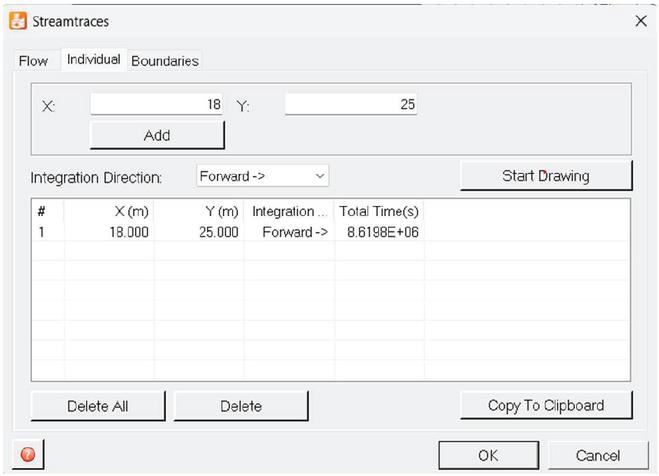Screen dimensions: 659x476
Task: Close the Streamtraces dialog
Action: [x=640, y=21]
